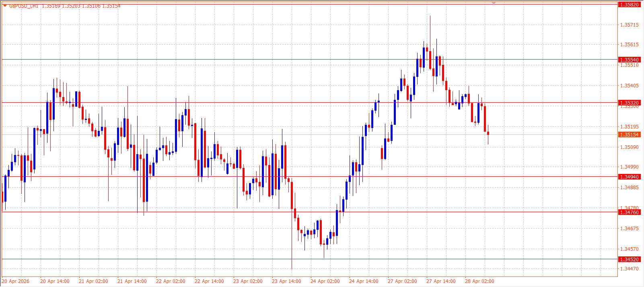Select the 1.34760 red price tag
644x287 pixels.
tap(629, 212)
